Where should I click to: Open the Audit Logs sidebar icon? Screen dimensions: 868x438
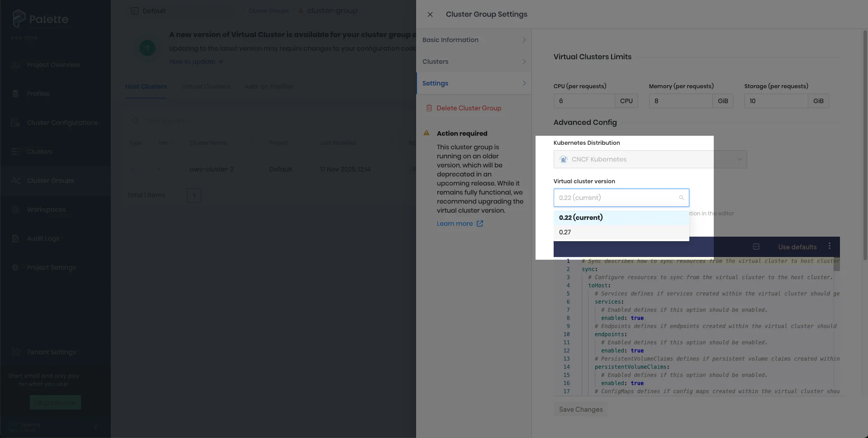[x=15, y=238]
